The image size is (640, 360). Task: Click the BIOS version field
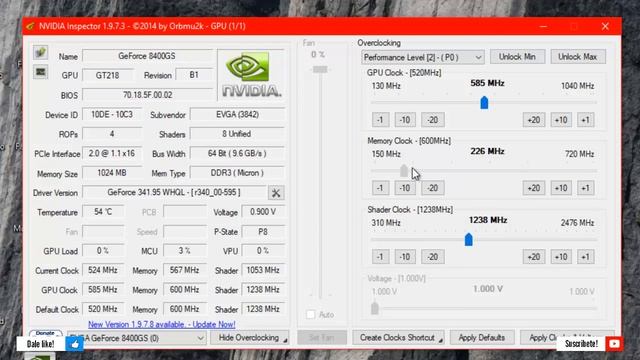click(147, 95)
